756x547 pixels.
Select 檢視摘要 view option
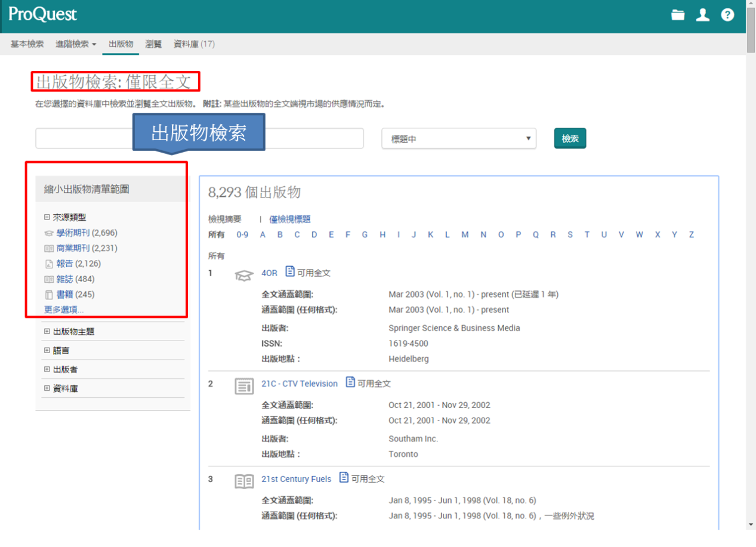225,220
